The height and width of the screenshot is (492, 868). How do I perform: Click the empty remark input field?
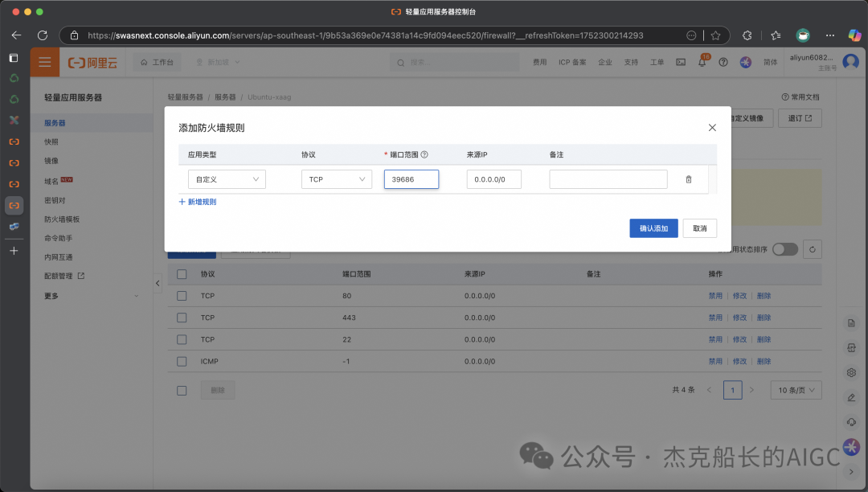tap(608, 179)
